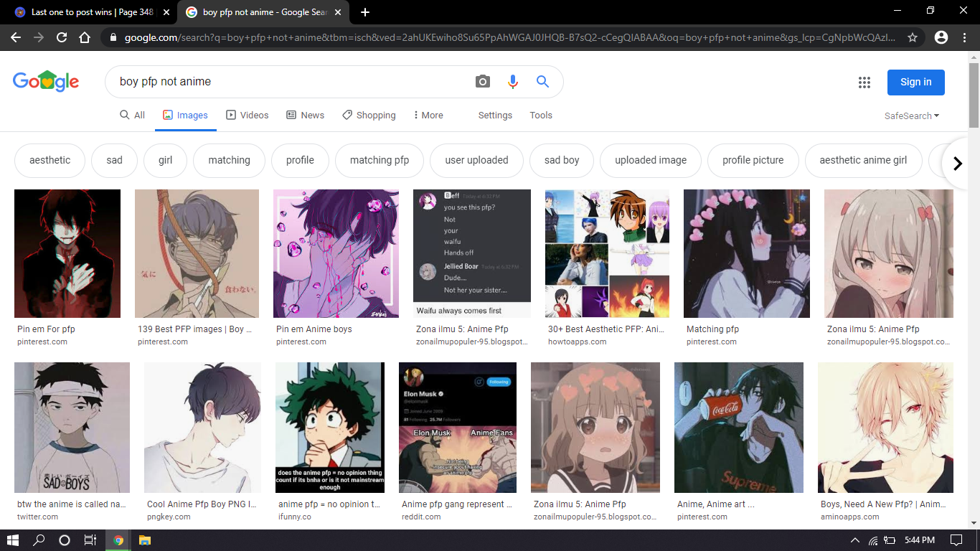Open the 'Matching pfp' image thumbnail
This screenshot has width=980, height=551.
tap(747, 253)
